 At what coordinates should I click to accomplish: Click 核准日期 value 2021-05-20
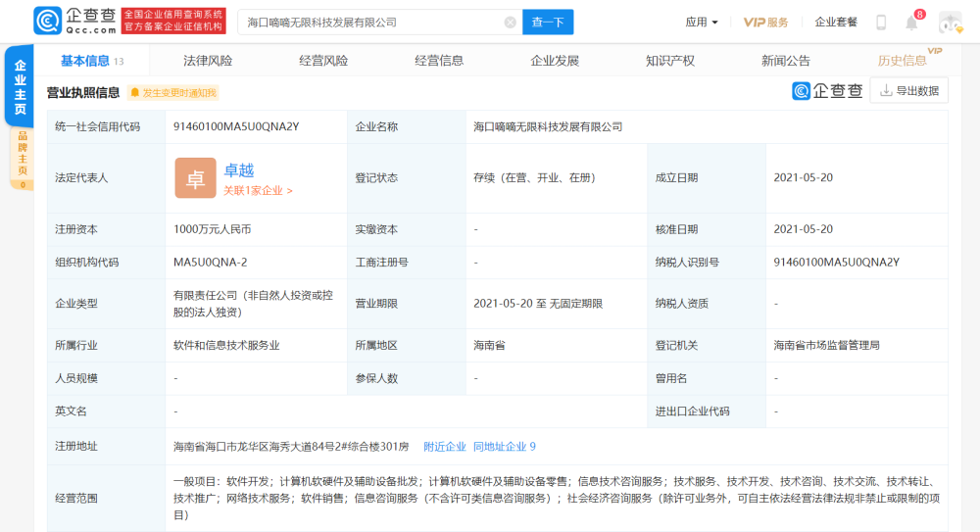(804, 229)
